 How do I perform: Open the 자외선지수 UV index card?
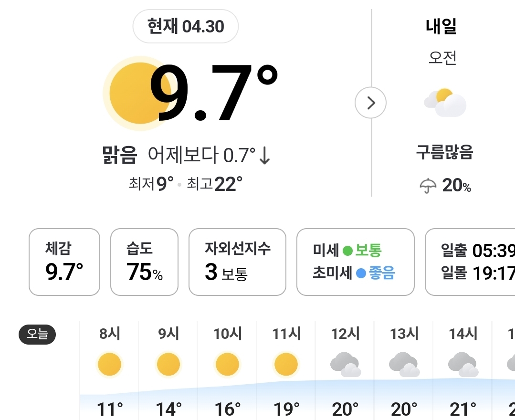[x=237, y=262]
